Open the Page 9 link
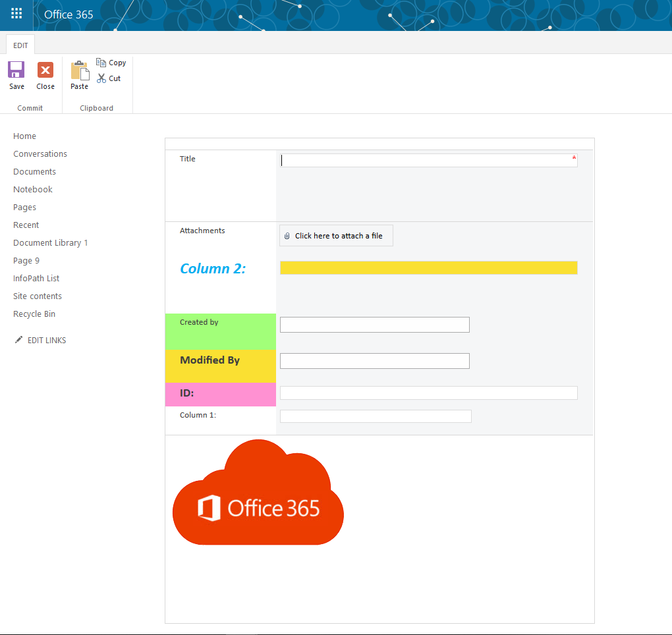Image resolution: width=672 pixels, height=635 pixels. point(26,260)
